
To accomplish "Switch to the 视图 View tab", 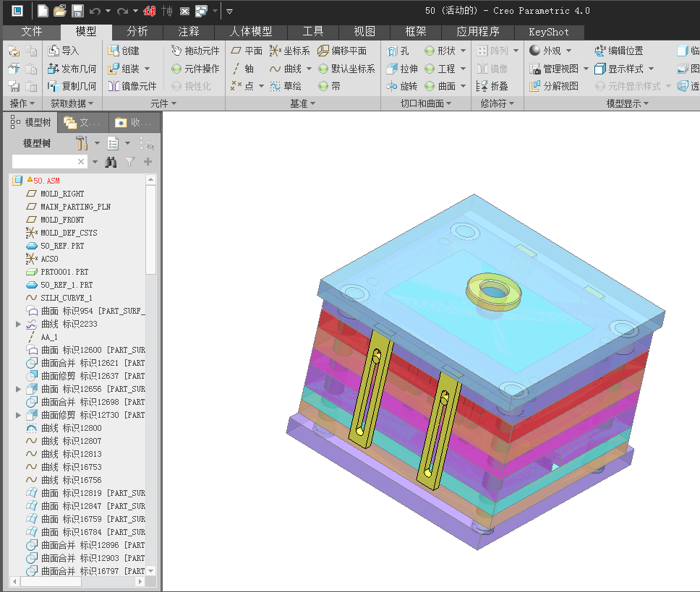I will click(x=364, y=32).
